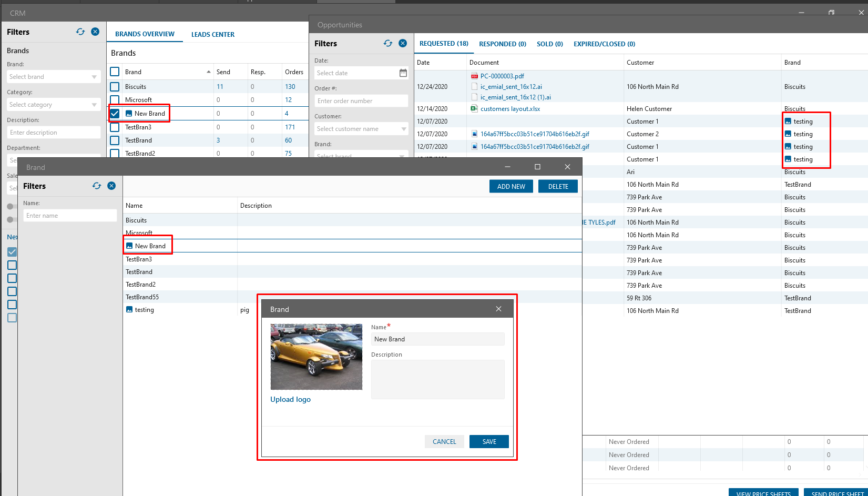Close the Brand edit dialog
Image resolution: width=868 pixels, height=496 pixels.
point(498,309)
